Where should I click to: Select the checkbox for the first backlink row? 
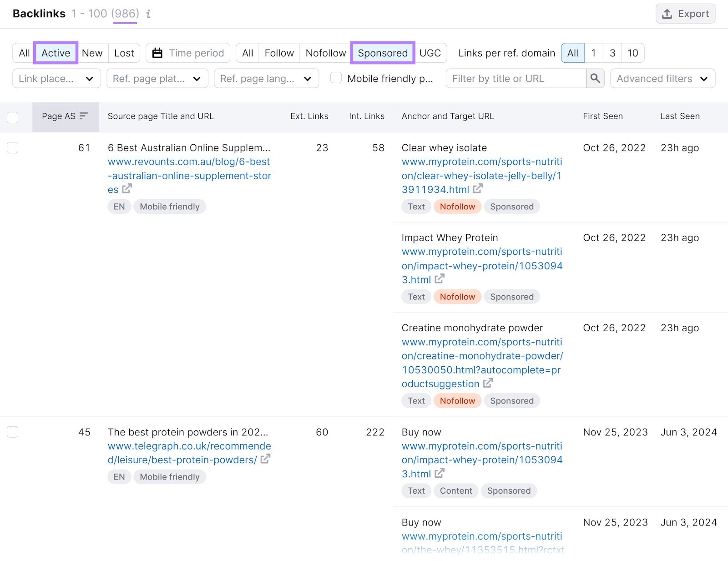tap(13, 147)
